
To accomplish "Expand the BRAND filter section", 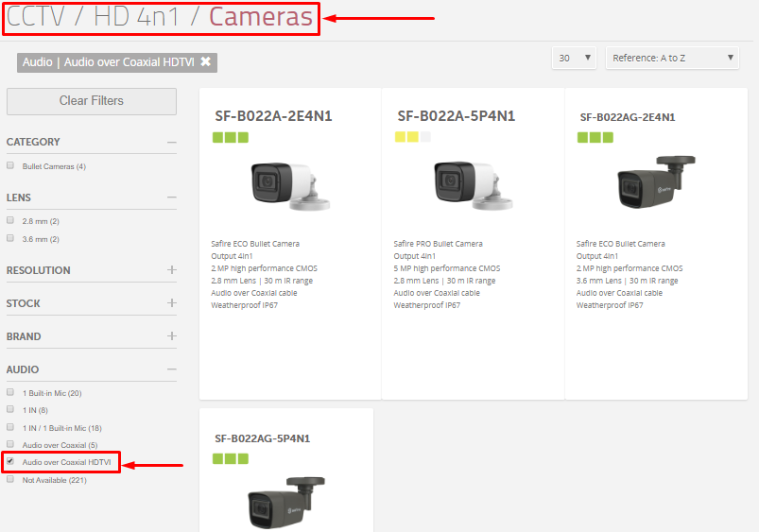I will [x=172, y=336].
